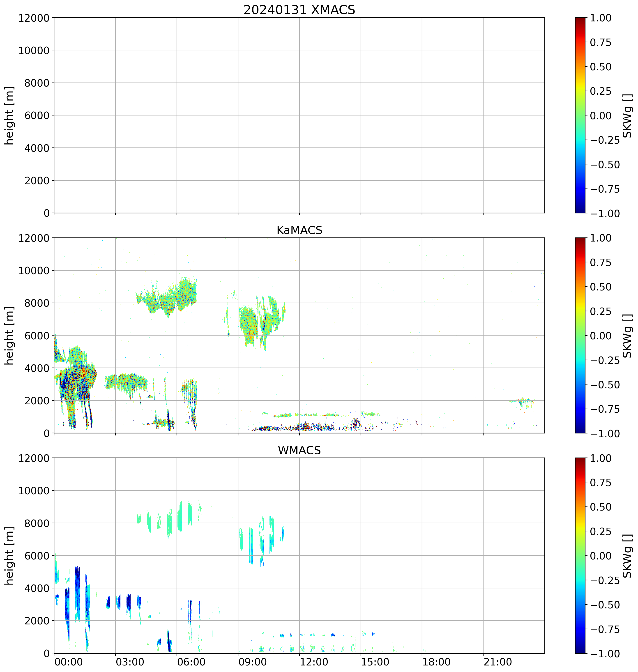Click the empty XMACS plot area

(299, 115)
